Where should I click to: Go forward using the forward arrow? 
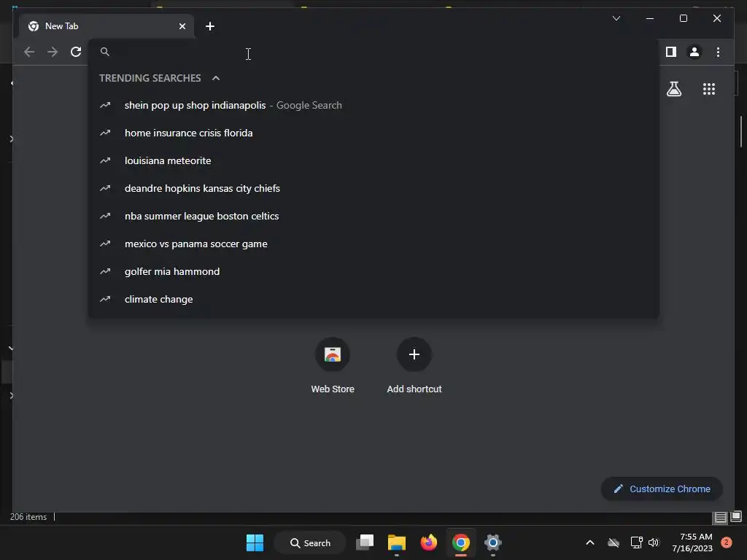pos(53,52)
